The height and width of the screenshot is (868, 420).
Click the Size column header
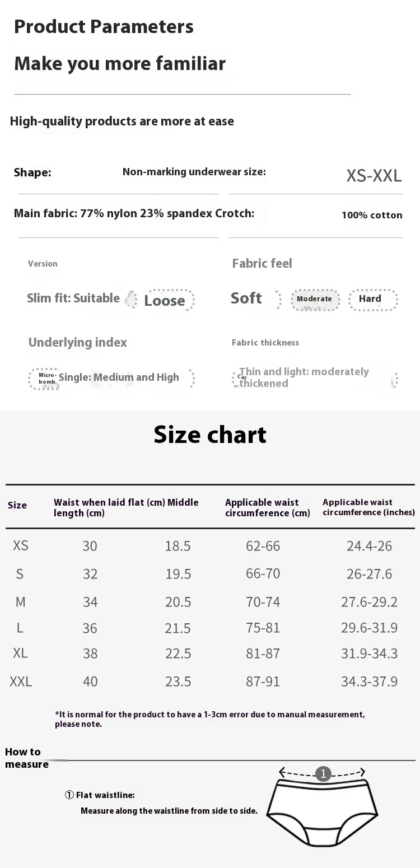tap(17, 505)
